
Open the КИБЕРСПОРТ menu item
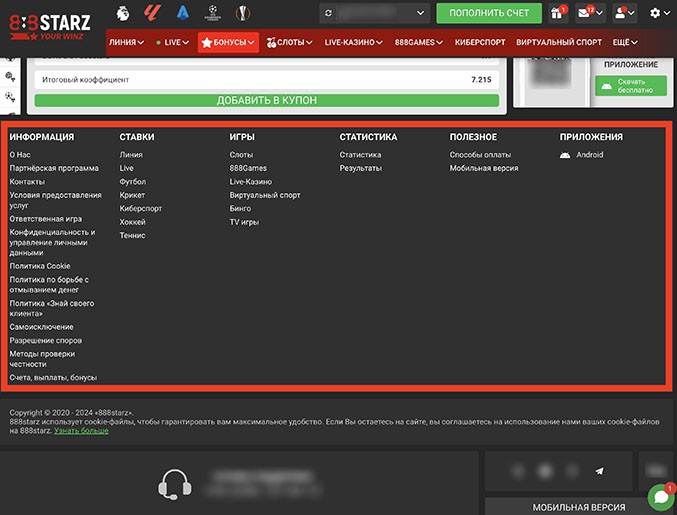point(476,43)
